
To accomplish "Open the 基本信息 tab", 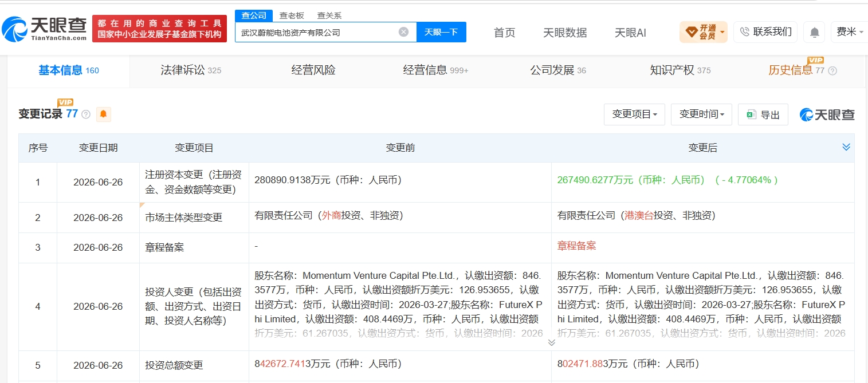I will [x=69, y=70].
